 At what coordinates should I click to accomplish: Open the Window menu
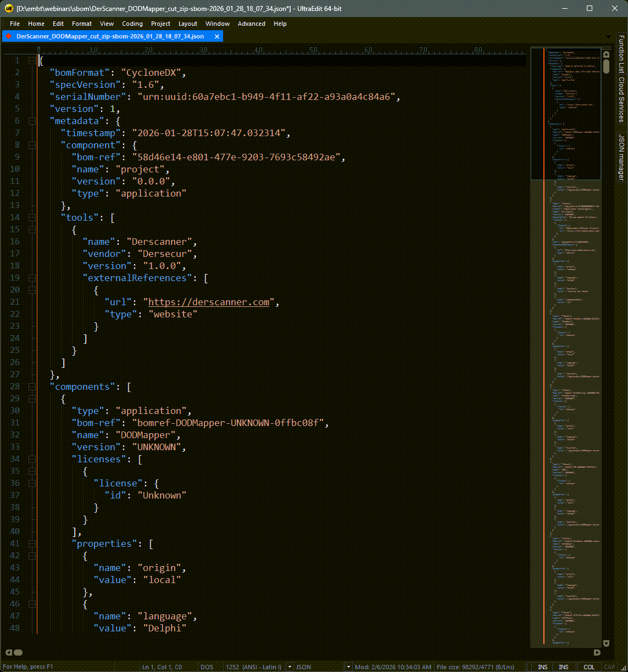(x=218, y=24)
